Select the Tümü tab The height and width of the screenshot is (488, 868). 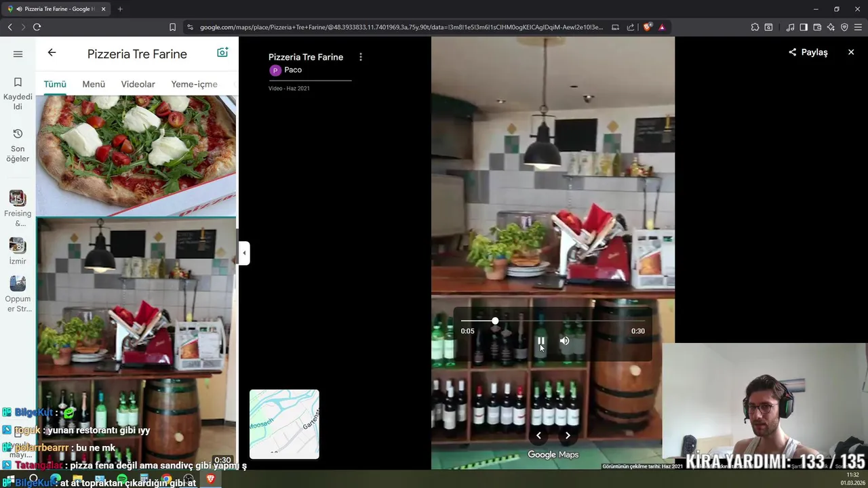tap(55, 84)
